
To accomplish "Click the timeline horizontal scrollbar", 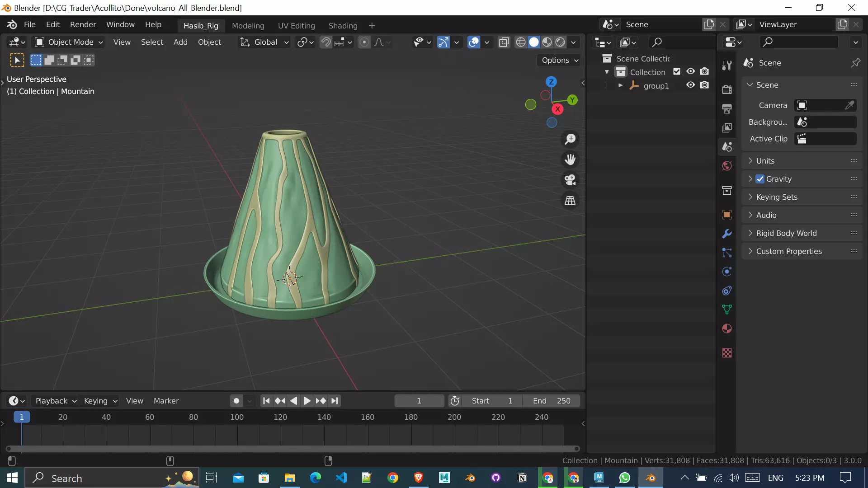I will click(292, 449).
